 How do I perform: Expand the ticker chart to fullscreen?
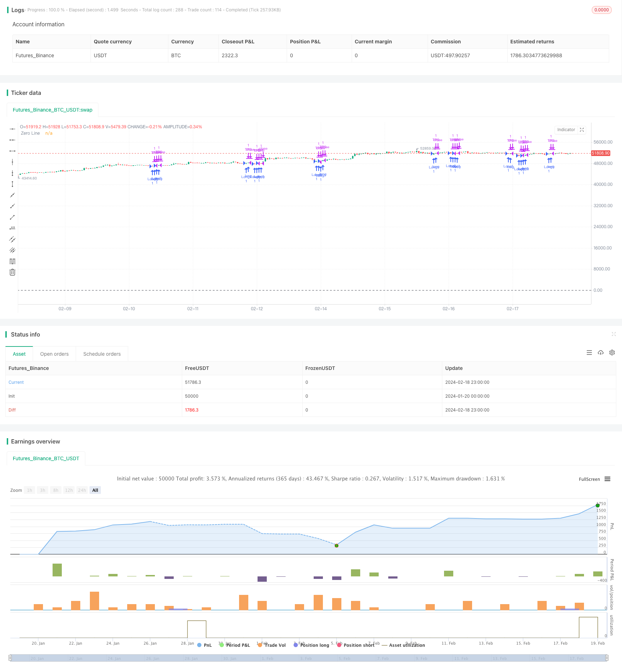point(582,130)
